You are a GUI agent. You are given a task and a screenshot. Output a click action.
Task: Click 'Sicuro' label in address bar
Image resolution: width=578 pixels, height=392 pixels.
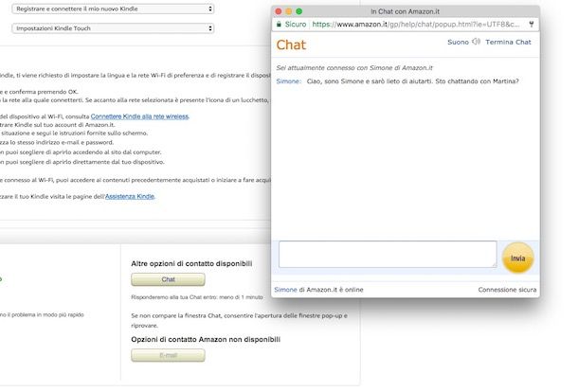pyautogui.click(x=296, y=25)
